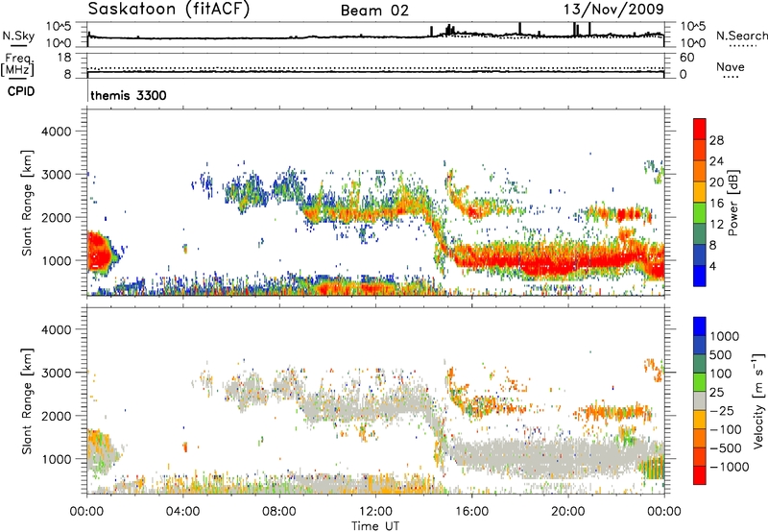Pick the yellow 16–20 dB colorbar segment

(x=700, y=192)
